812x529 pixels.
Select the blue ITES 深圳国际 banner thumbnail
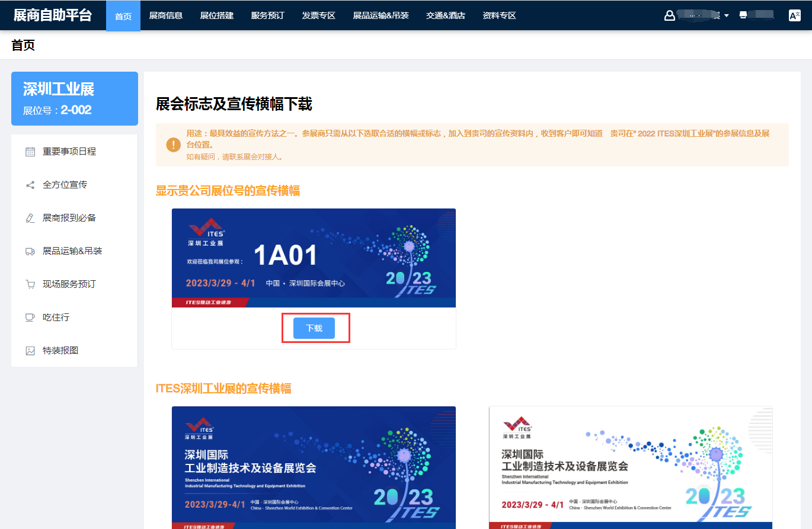(314, 467)
